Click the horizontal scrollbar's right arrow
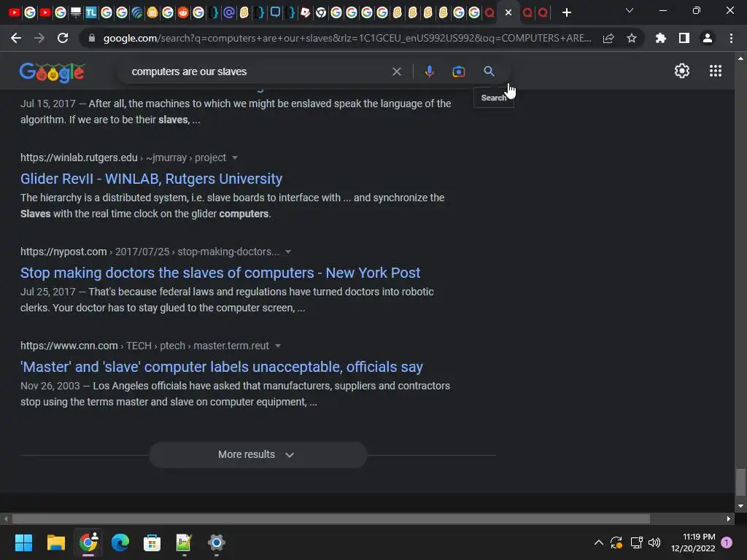This screenshot has height=560, width=747. [x=729, y=519]
